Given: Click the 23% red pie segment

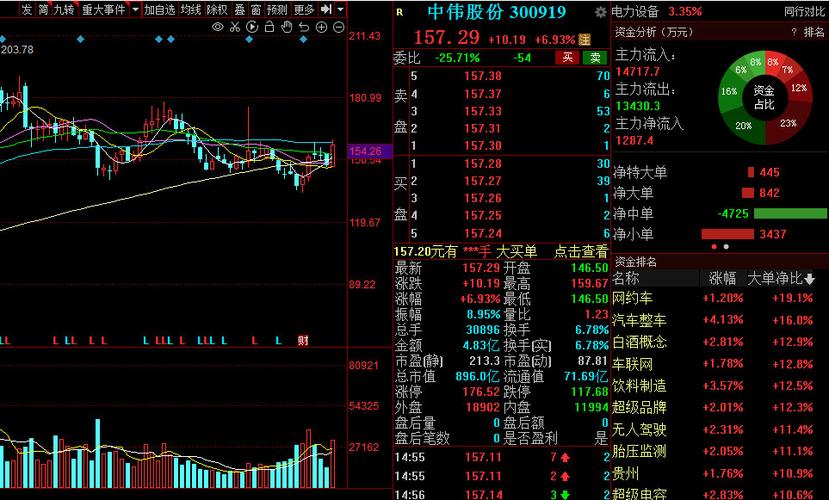Looking at the screenshot, I should pyautogui.click(x=787, y=122).
